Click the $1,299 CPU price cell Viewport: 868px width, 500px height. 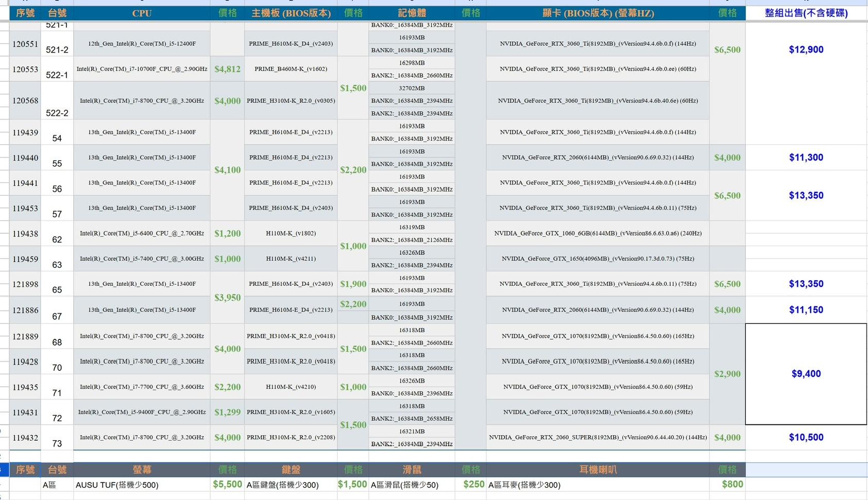coord(227,412)
